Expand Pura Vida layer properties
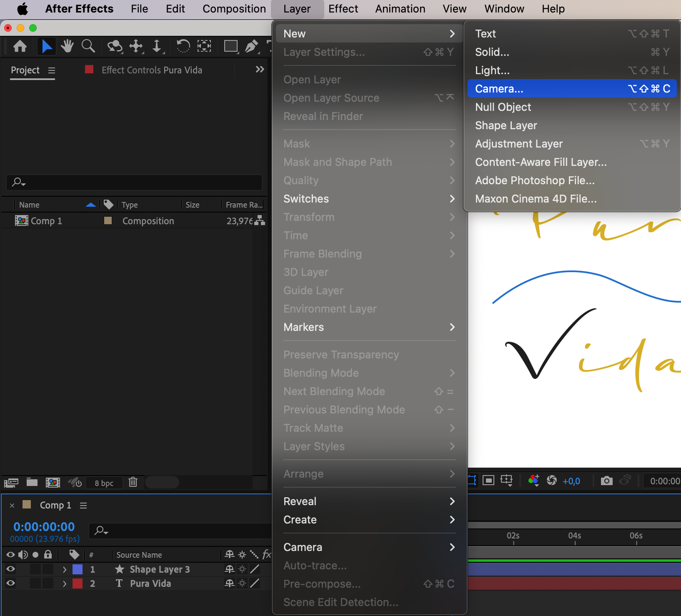 65,583
